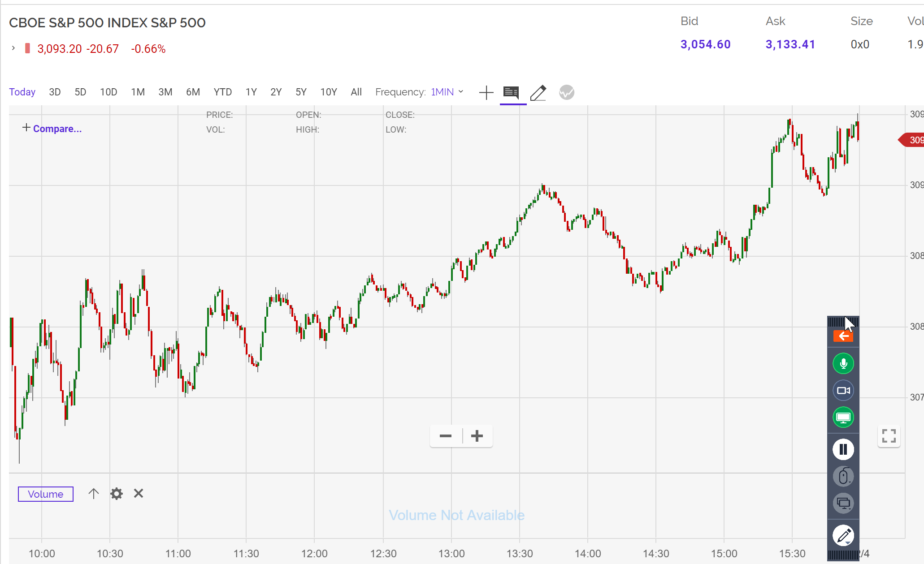Open Volume indicator settings gear
924x564 pixels.
(x=117, y=494)
